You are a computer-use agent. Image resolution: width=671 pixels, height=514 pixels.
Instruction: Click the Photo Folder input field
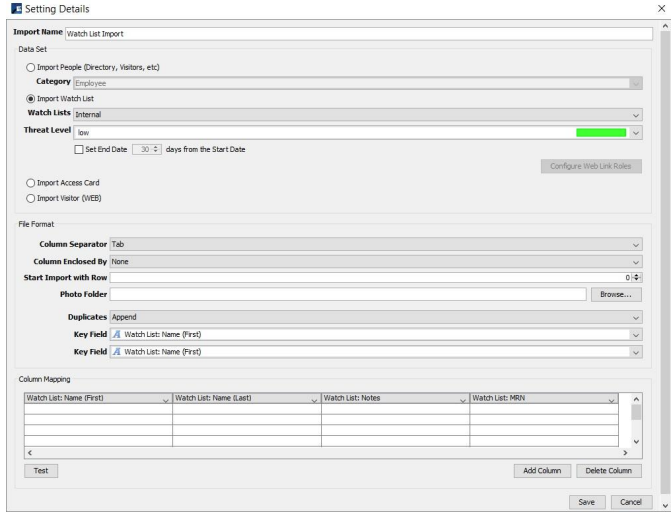tap(346, 294)
